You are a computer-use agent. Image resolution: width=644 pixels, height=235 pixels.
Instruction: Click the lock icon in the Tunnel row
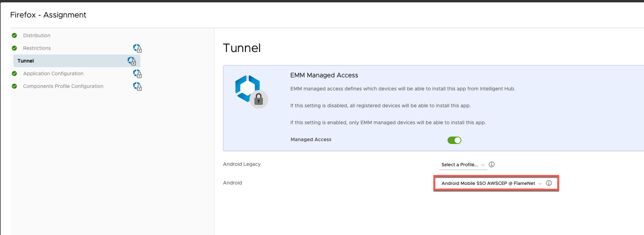click(132, 61)
